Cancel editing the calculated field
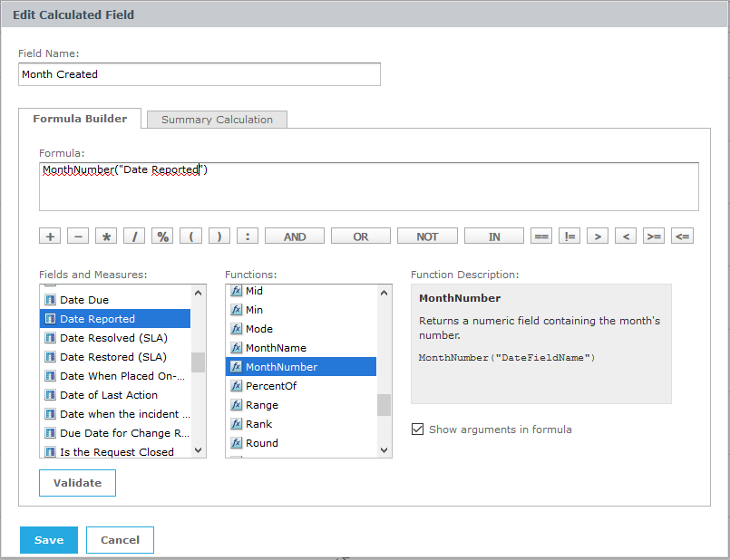This screenshot has width=730, height=560. click(x=120, y=540)
